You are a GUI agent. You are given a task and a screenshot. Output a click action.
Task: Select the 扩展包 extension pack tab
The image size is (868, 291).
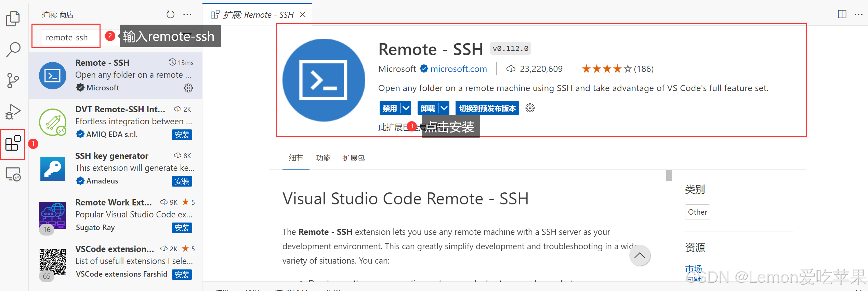pos(354,158)
